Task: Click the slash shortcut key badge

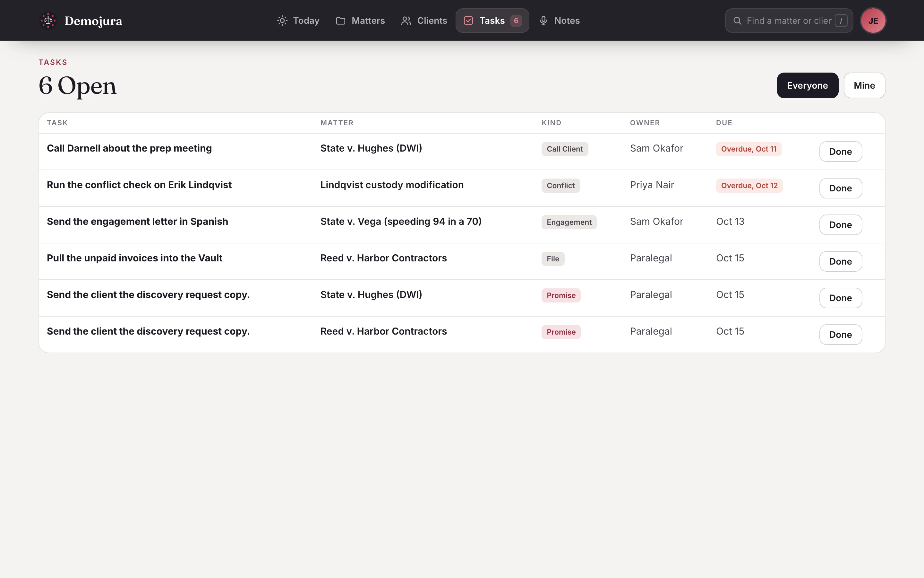Action: [841, 21]
